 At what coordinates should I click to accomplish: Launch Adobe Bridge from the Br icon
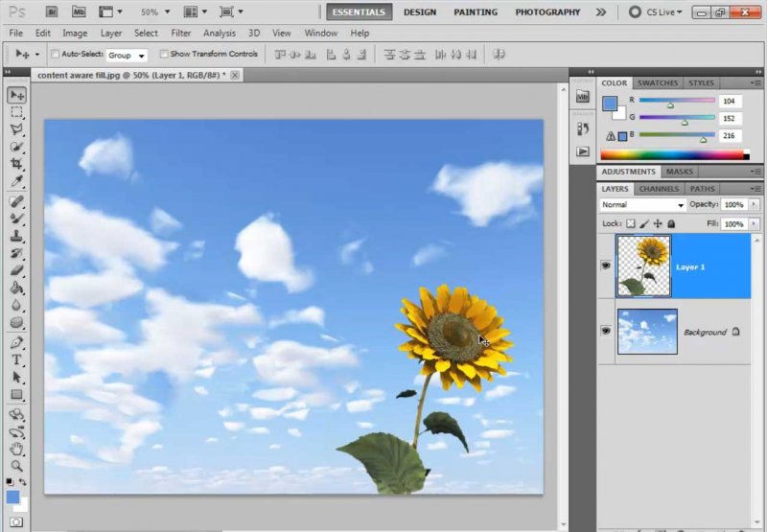[52, 12]
